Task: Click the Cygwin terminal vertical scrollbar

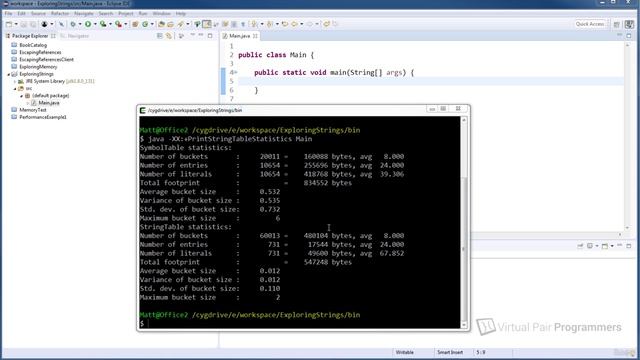Action: tap(464, 222)
